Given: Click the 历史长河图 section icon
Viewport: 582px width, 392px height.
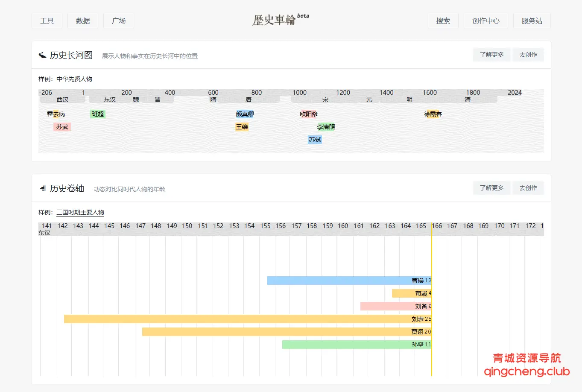Looking at the screenshot, I should pyautogui.click(x=42, y=55).
